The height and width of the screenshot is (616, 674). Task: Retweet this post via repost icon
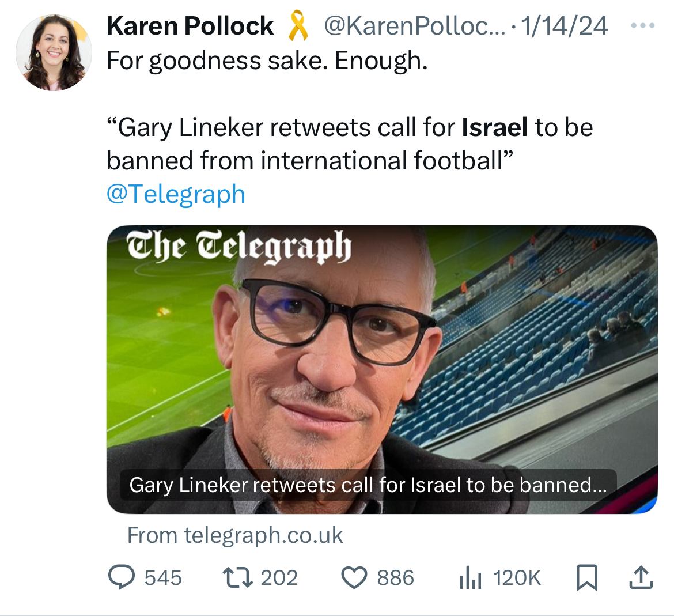coord(237,578)
